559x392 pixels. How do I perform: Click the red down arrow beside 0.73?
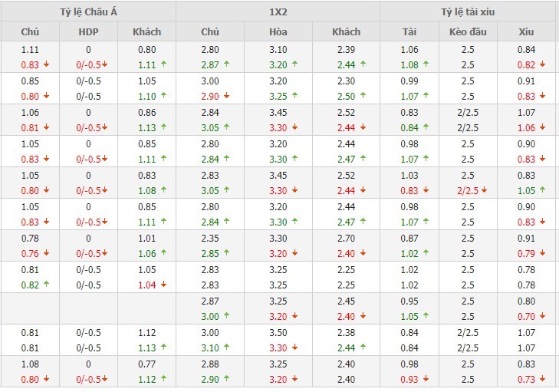pos(543,380)
